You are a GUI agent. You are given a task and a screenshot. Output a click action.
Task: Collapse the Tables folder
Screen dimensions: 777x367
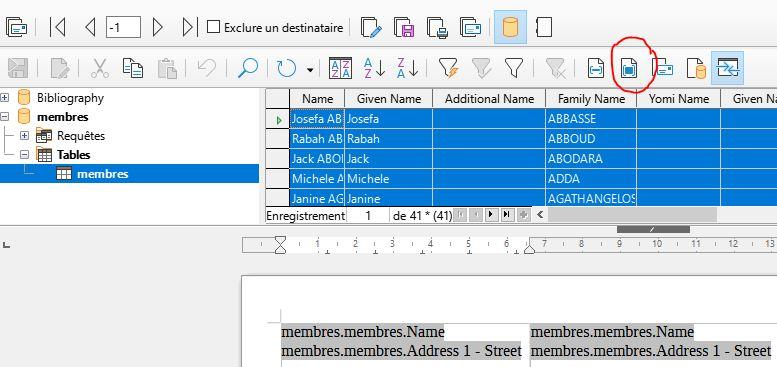coord(24,155)
